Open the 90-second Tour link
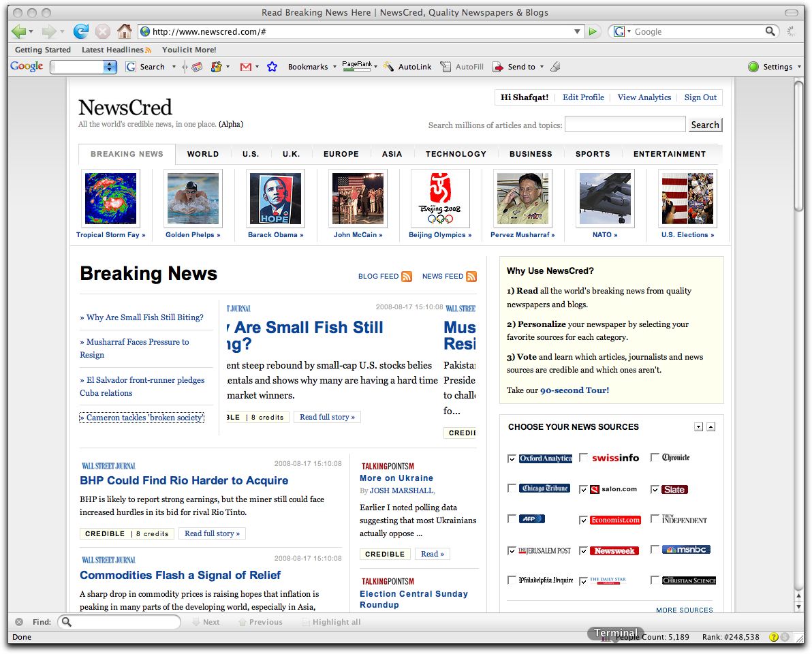812x654 pixels. click(574, 390)
